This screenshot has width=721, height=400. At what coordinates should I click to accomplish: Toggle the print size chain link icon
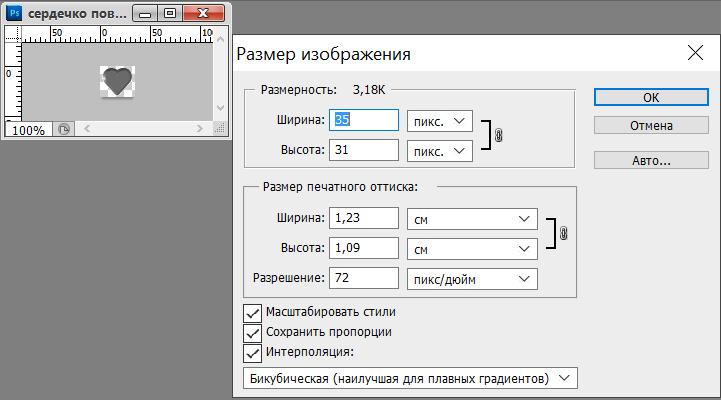tap(563, 233)
